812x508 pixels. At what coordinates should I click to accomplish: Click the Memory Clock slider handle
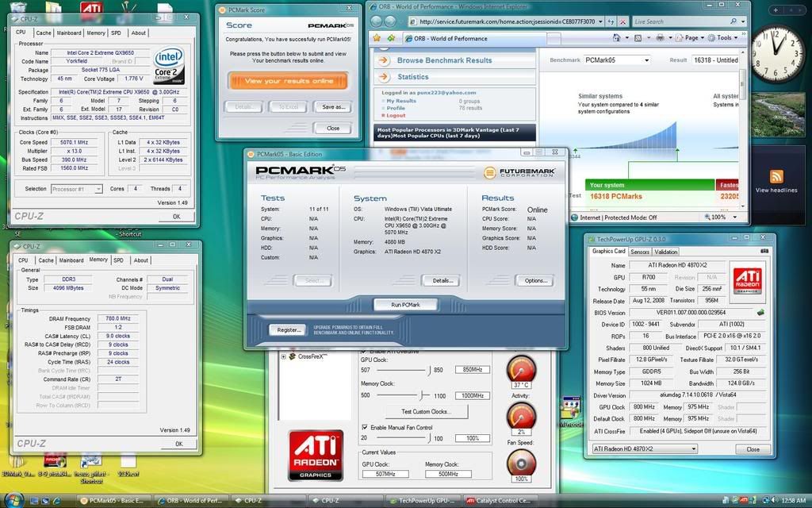tap(422, 395)
